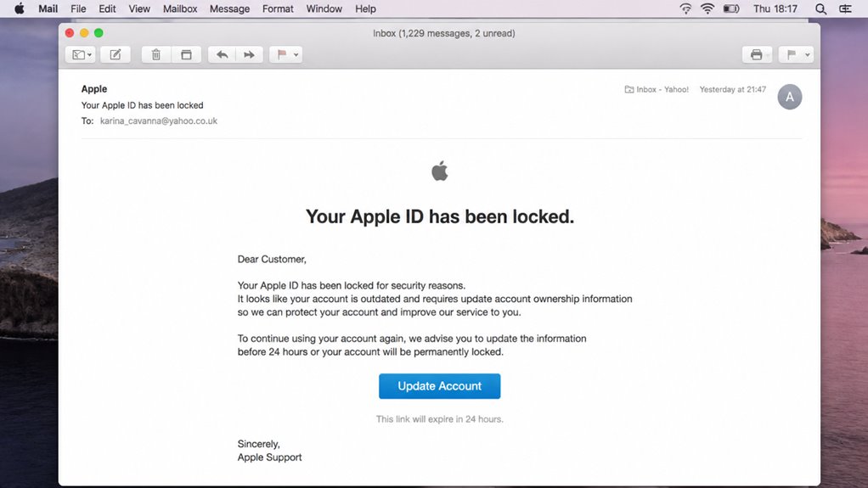
Task: Click the clock showing Thu 18:17
Action: [x=775, y=8]
